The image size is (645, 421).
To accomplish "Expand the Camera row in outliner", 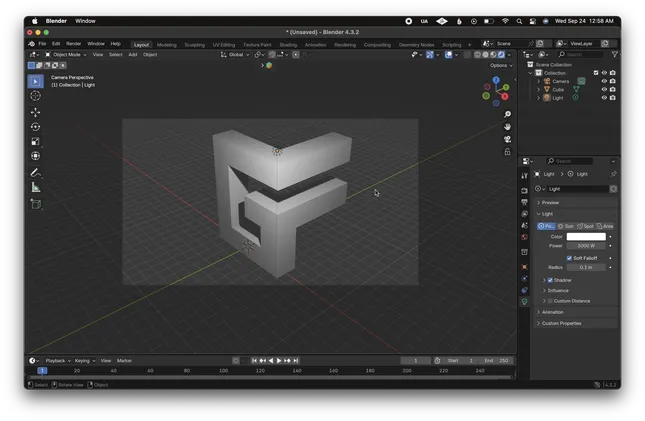I will 538,81.
